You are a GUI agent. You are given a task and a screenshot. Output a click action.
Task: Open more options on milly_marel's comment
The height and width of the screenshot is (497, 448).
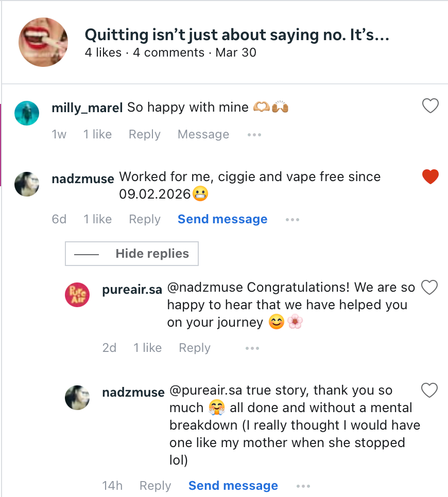[x=254, y=135]
